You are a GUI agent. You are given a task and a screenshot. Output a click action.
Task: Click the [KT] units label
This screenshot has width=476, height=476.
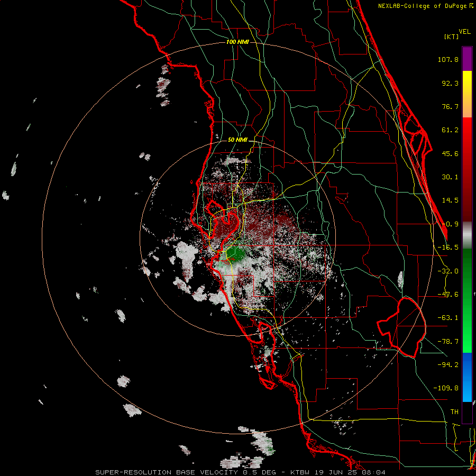[452, 36]
